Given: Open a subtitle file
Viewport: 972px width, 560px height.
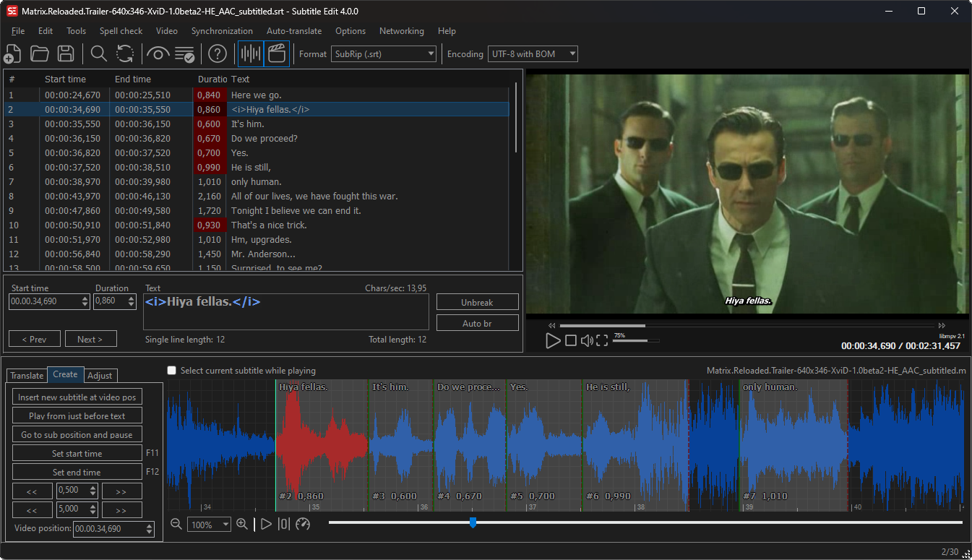Looking at the screenshot, I should 39,53.
